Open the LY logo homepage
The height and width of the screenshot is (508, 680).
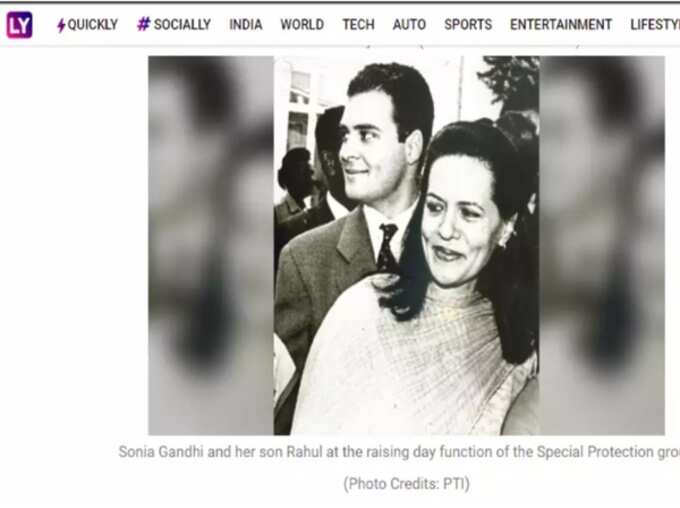20,25
